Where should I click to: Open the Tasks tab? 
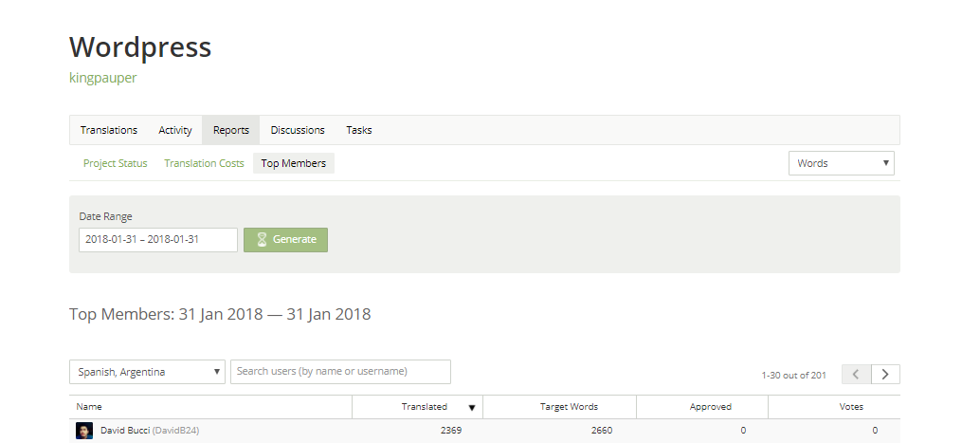(x=359, y=130)
